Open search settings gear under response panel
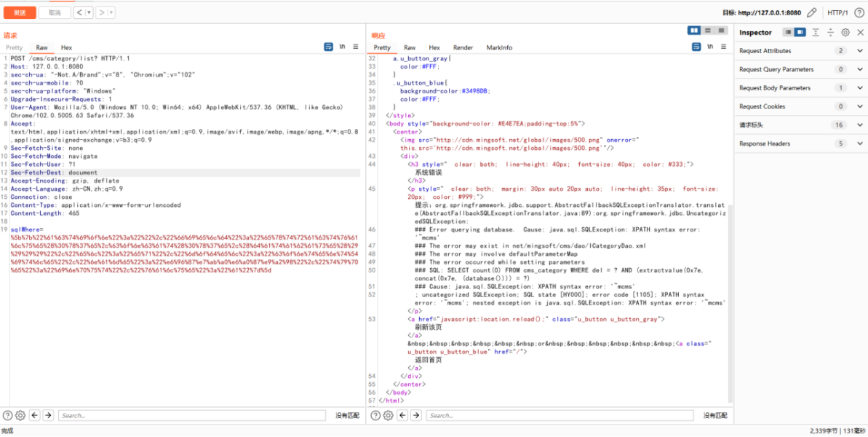868x437 pixels. coord(388,415)
